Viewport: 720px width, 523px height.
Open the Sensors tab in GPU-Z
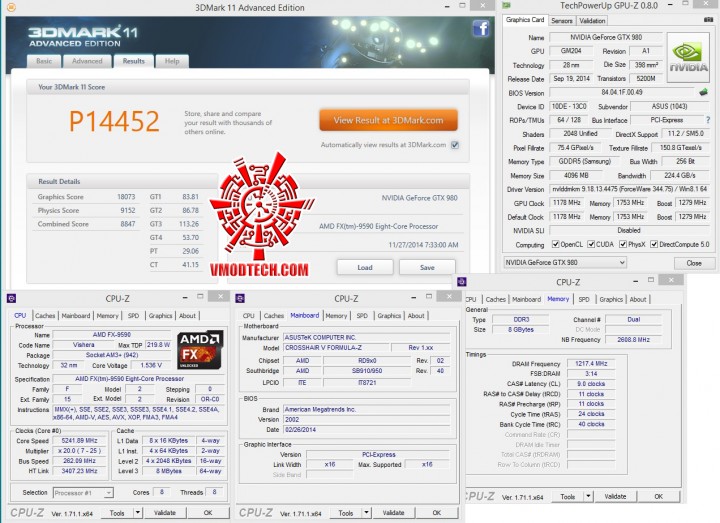click(562, 21)
